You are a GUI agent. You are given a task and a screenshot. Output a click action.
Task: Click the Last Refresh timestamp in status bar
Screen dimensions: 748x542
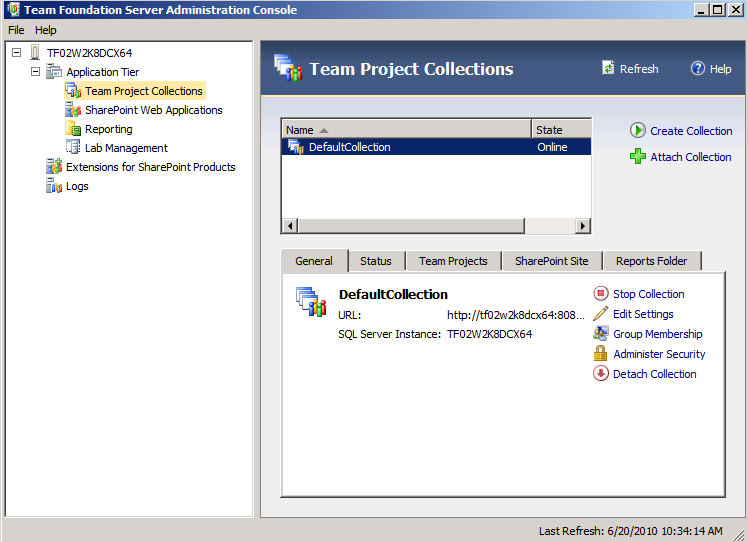(631, 531)
